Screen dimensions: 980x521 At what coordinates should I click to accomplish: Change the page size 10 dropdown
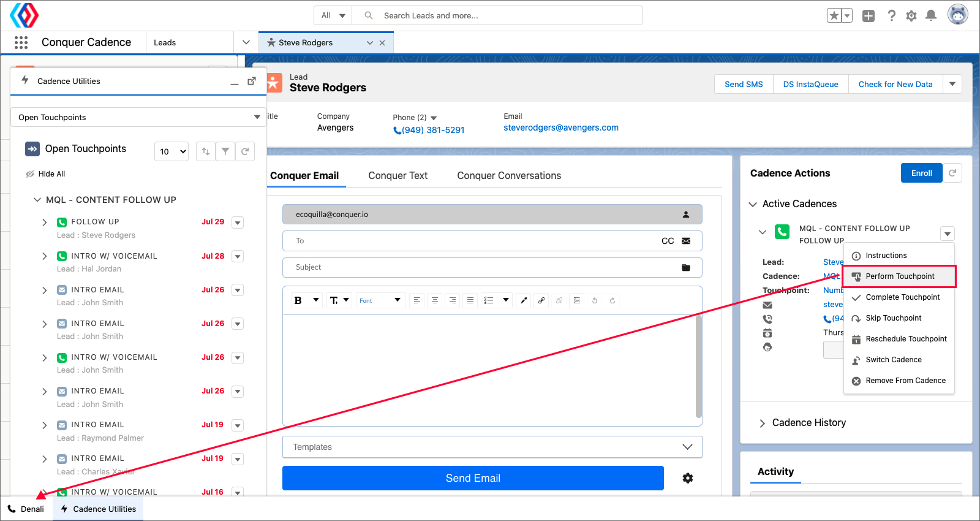tap(171, 151)
